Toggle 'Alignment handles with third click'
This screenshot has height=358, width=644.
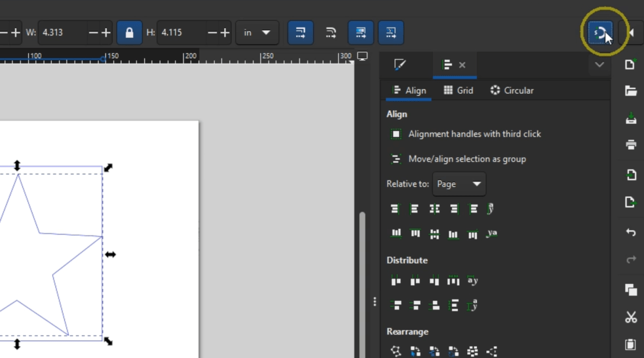(x=396, y=134)
